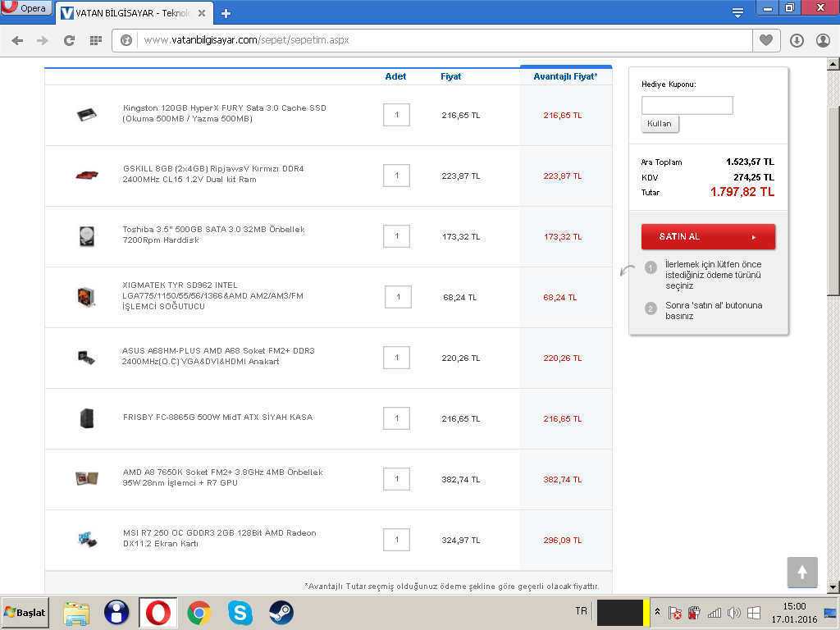Click the scrollbar down arrow

click(833, 587)
